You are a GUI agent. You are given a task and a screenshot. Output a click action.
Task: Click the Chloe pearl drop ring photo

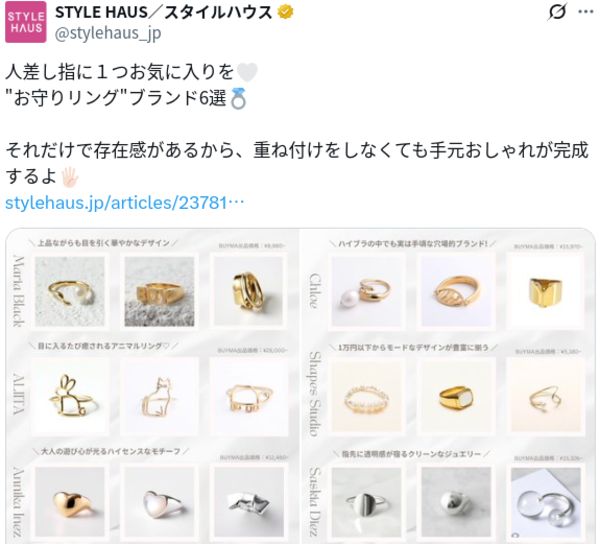tap(367, 292)
